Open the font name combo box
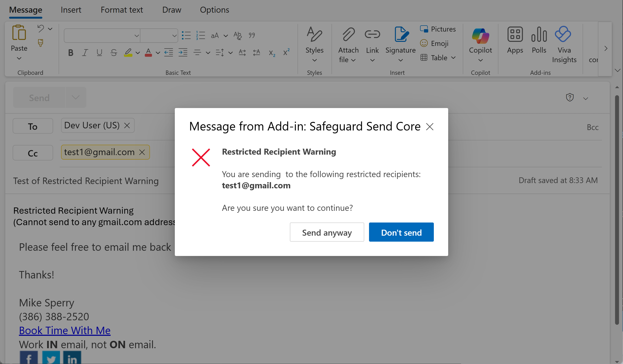This screenshot has height=364, width=623. point(102,36)
